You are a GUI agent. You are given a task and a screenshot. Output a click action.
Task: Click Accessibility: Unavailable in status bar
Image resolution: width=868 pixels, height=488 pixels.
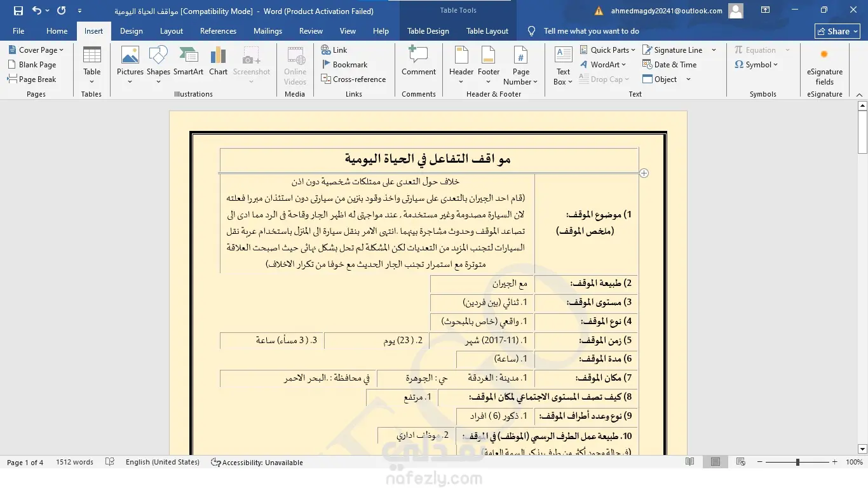257,462
